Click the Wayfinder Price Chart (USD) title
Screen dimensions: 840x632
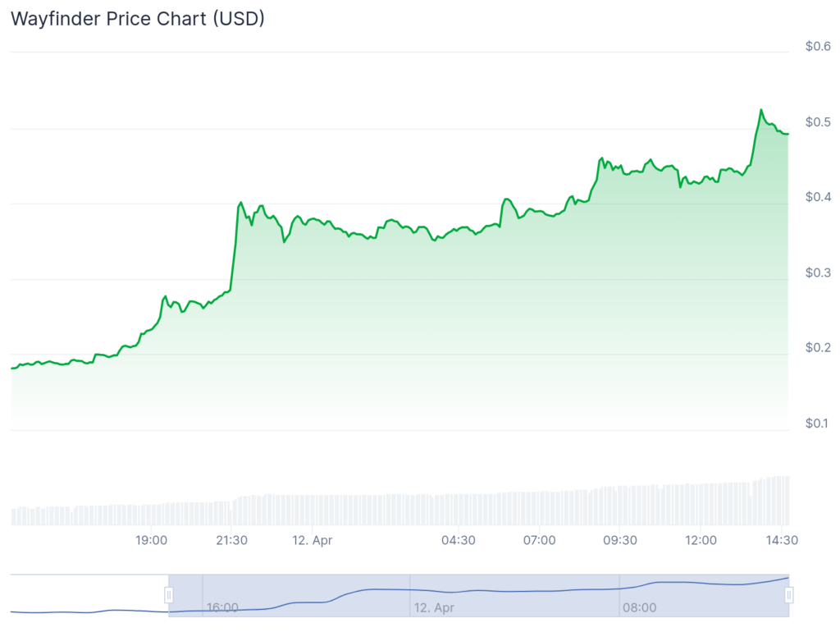[x=138, y=19]
